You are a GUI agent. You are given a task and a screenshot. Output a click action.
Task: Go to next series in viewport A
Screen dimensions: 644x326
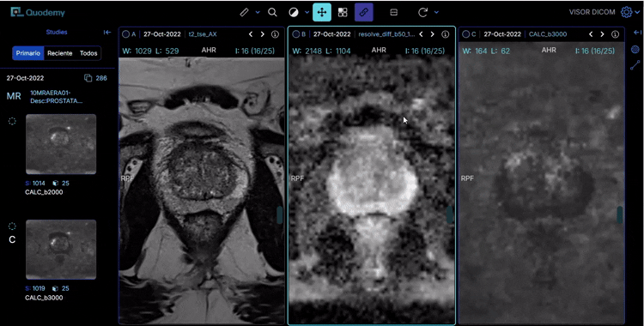(x=263, y=34)
